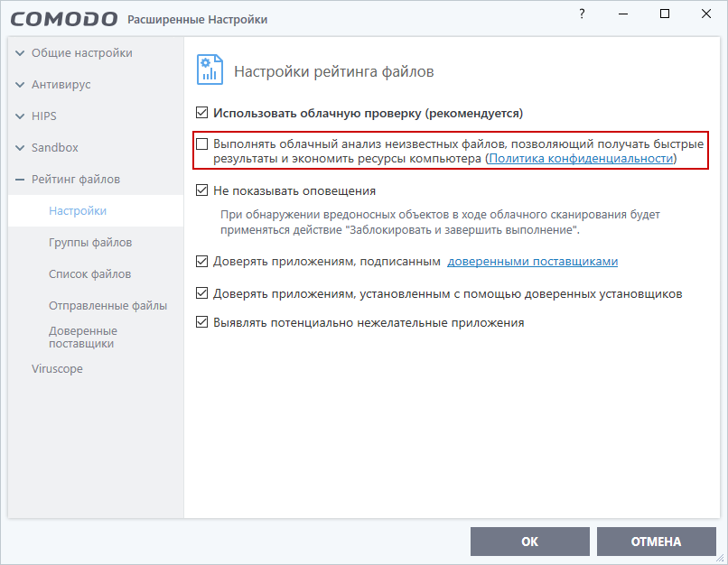Click the COMODO logo in title bar

(x=63, y=19)
